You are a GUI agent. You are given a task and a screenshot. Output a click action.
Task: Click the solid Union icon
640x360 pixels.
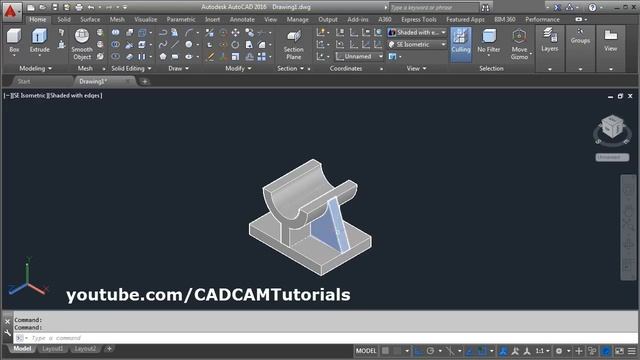(x=116, y=32)
